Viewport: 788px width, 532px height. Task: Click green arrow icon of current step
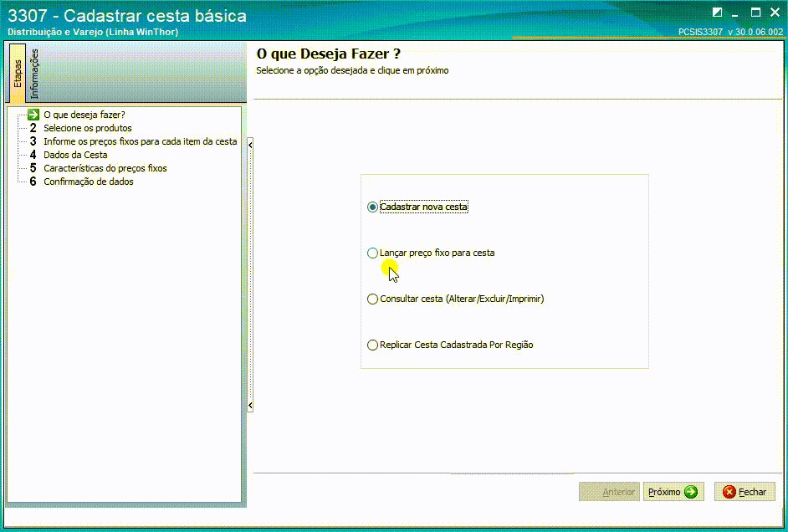33,115
